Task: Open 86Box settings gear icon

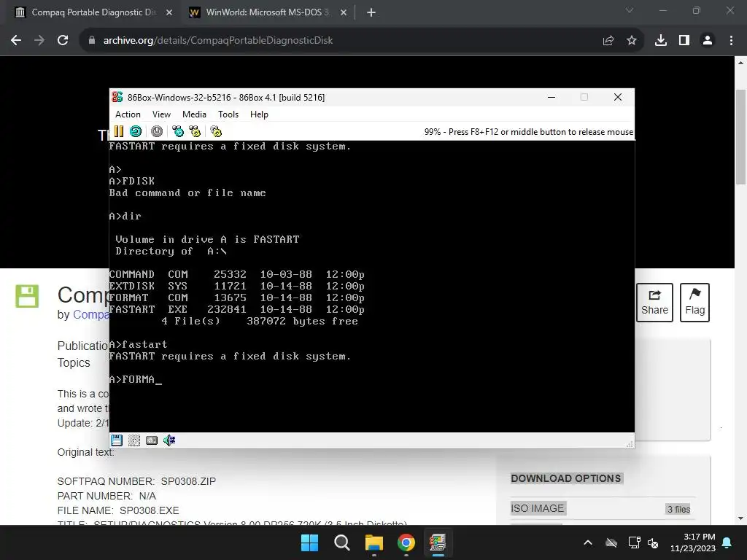Action: coord(216,131)
